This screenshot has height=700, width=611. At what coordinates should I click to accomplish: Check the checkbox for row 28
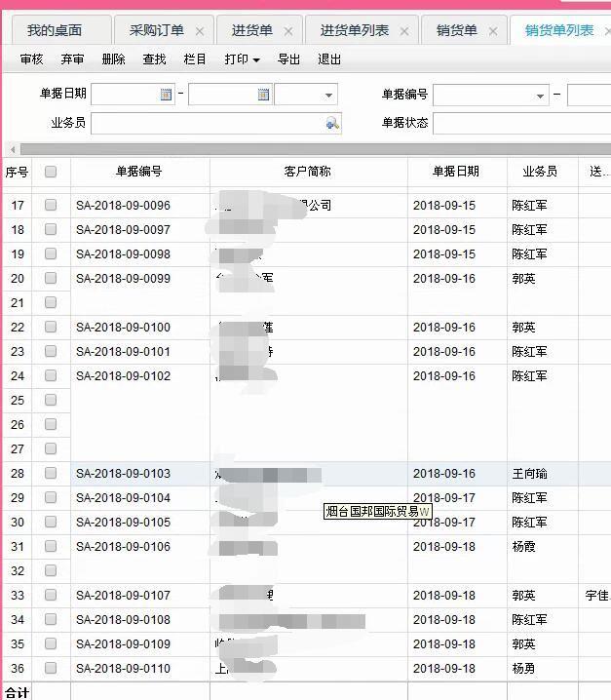click(x=51, y=473)
